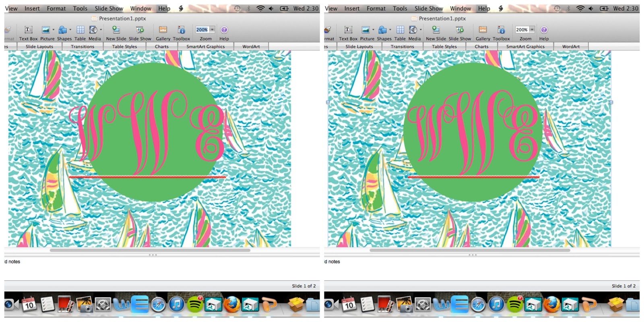Open the WordArt tab in the left window
Image resolution: width=644 pixels, height=322 pixels.
[251, 47]
